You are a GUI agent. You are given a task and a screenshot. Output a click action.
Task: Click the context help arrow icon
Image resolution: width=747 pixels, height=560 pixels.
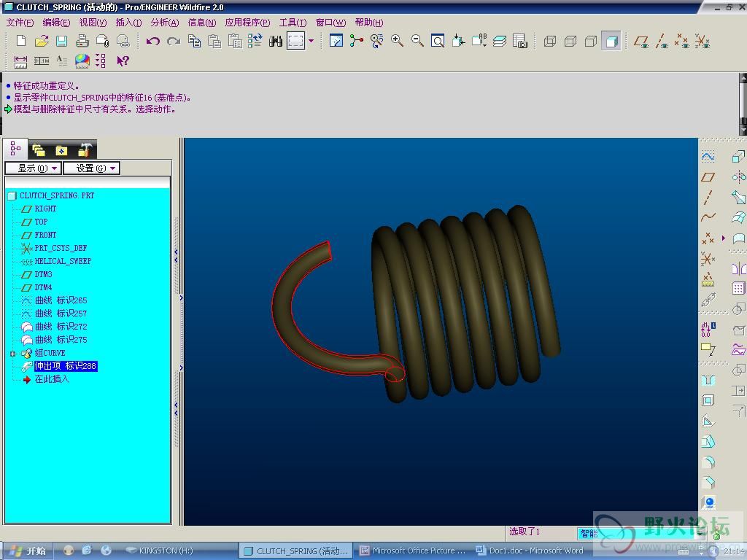click(123, 61)
